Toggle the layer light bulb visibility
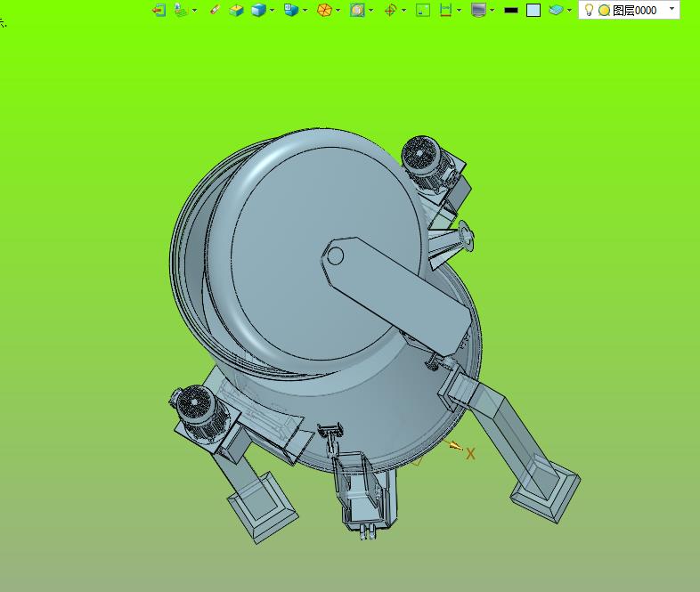The image size is (700, 592). pos(590,10)
